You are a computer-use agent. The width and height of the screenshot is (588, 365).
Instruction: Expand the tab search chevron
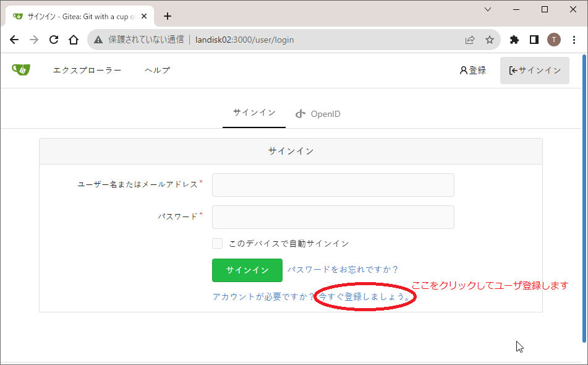coord(488,9)
